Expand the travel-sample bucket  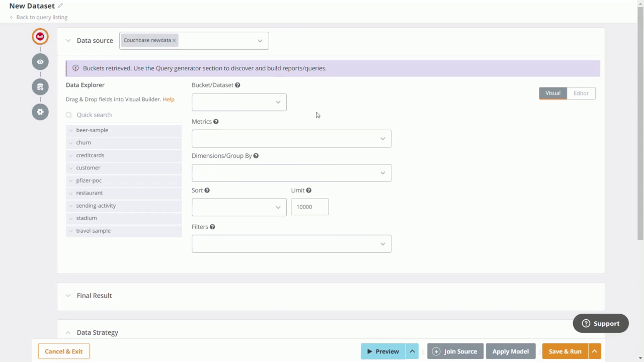coord(71,230)
